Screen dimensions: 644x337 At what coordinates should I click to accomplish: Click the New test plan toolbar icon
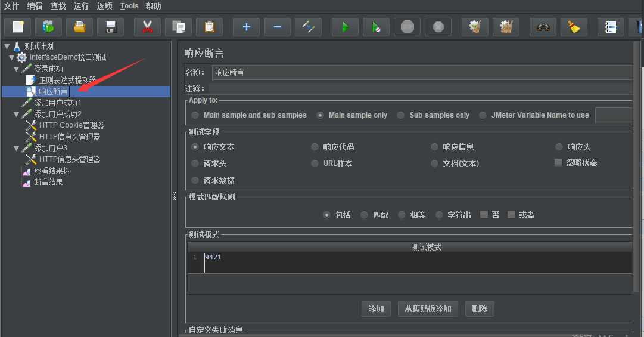[x=17, y=27]
